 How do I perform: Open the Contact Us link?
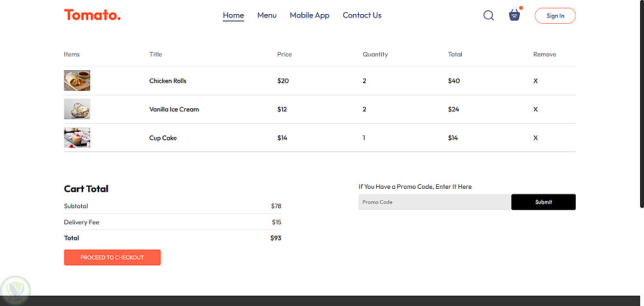pyautogui.click(x=362, y=15)
